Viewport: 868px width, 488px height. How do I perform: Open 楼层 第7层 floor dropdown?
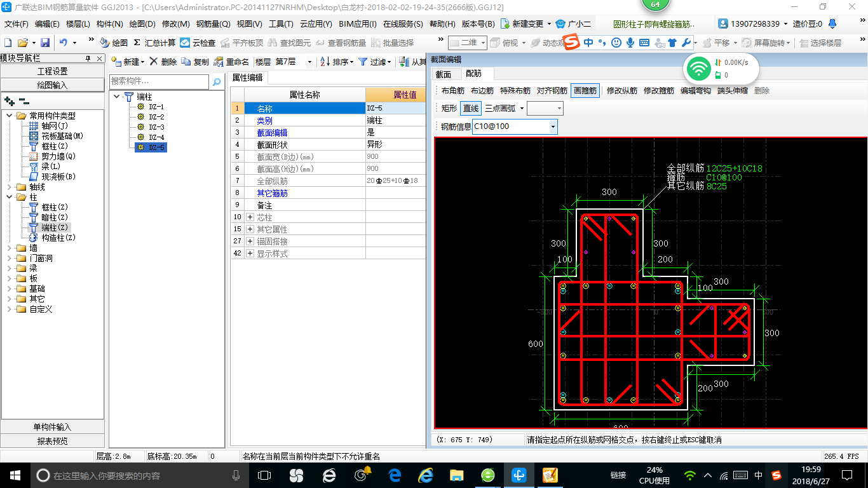pos(309,62)
